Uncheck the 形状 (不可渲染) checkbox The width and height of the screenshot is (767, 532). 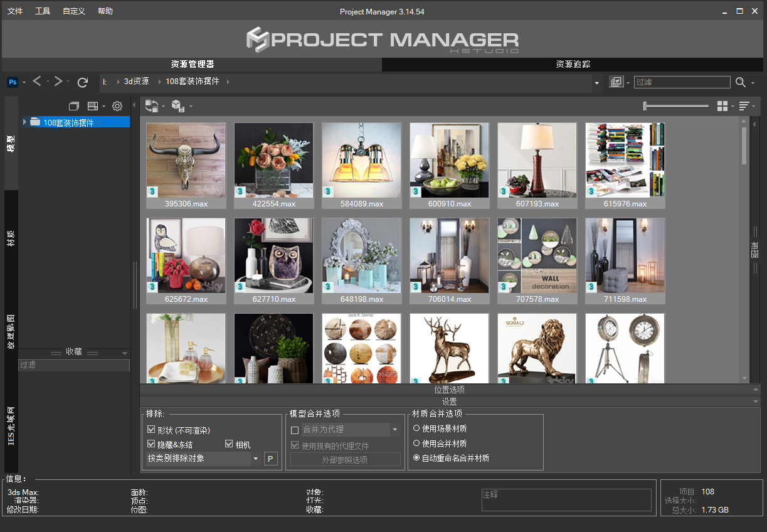[151, 430]
